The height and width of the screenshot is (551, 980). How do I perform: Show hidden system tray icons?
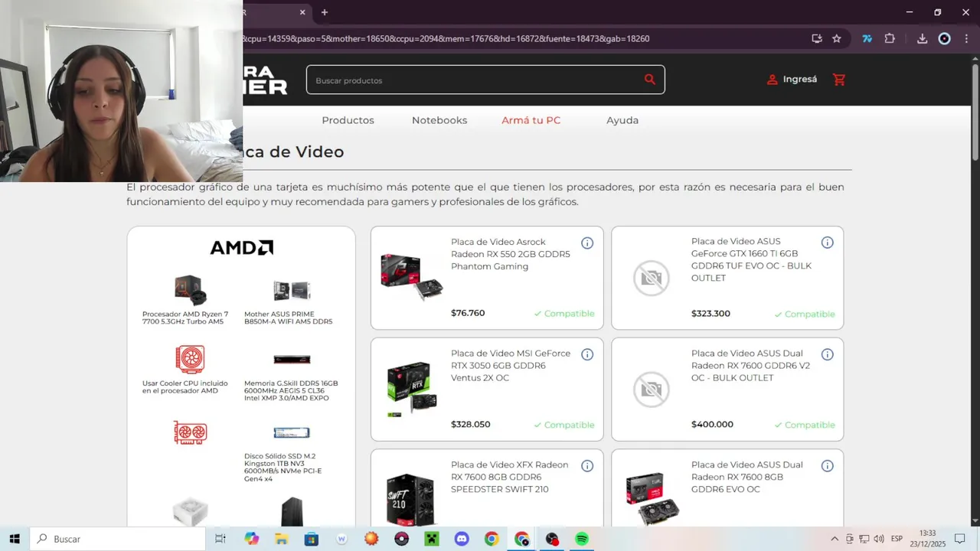(x=835, y=539)
